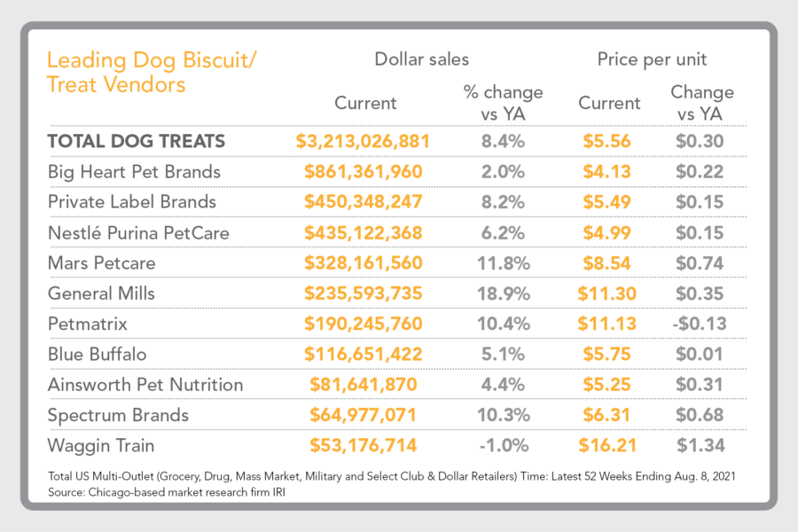The image size is (798, 532).
Task: Click Waggin Train's -1.0% change value
Action: [x=504, y=445]
